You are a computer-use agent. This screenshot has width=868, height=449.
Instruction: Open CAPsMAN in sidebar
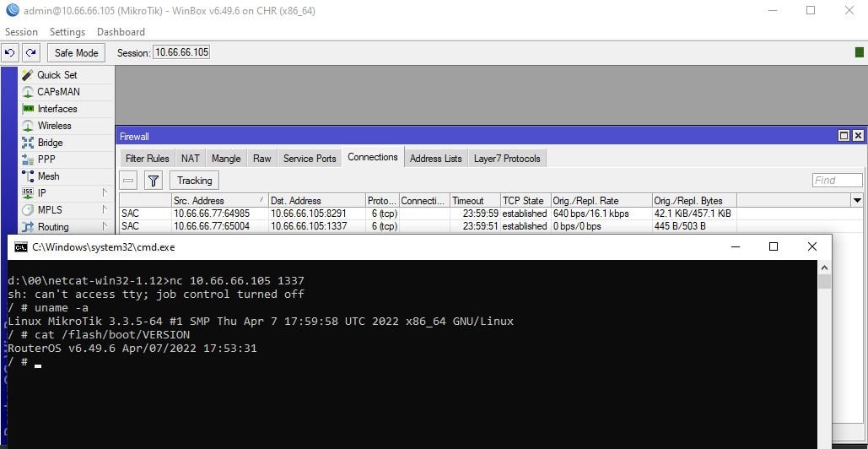coord(58,92)
